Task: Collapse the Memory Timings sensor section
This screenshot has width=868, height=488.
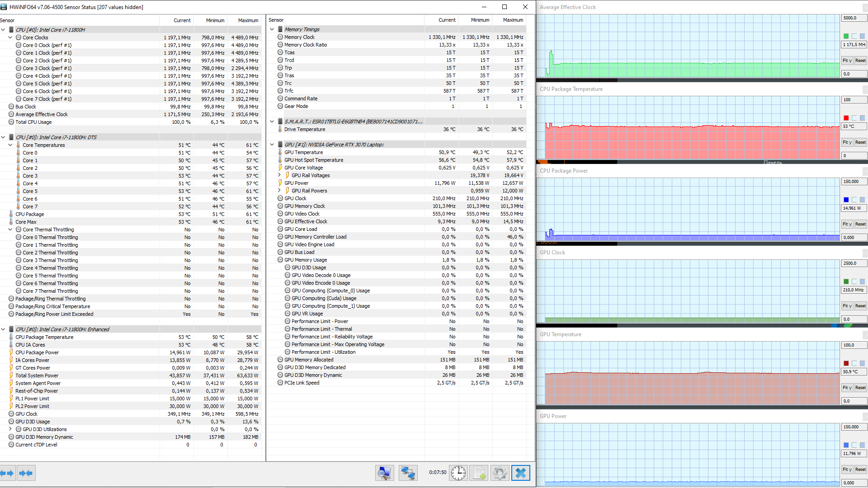Action: point(272,29)
